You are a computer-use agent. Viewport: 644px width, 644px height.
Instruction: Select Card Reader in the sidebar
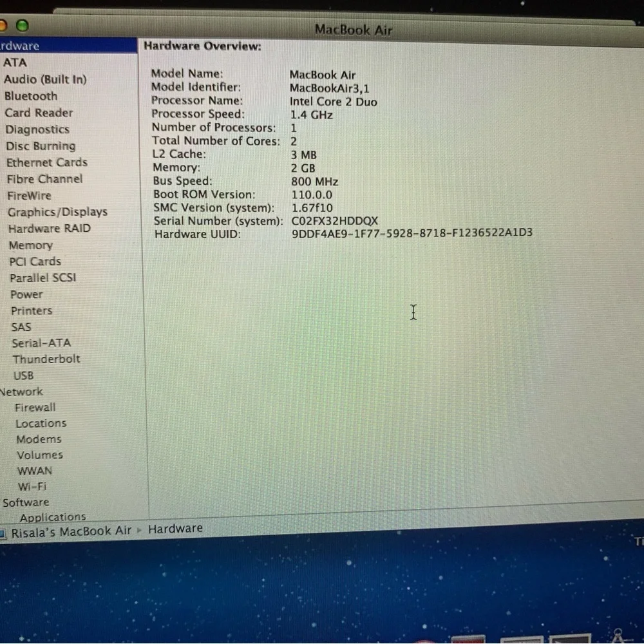tap(39, 113)
